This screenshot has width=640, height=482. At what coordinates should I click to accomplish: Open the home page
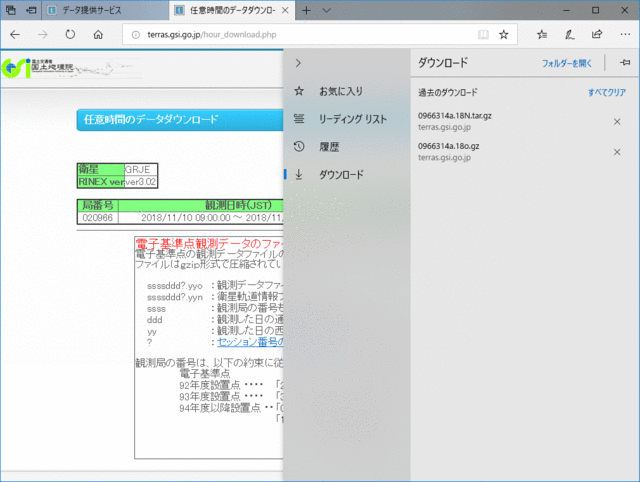coord(98,35)
